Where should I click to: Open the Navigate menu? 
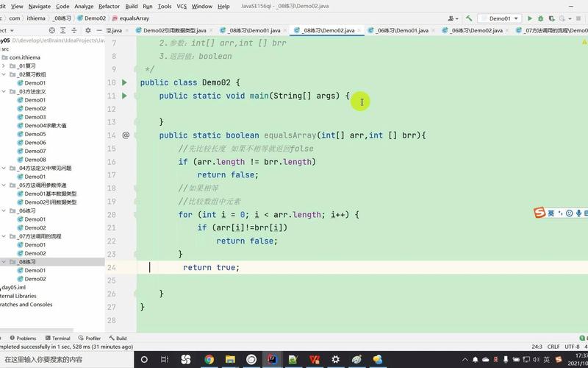coord(40,6)
